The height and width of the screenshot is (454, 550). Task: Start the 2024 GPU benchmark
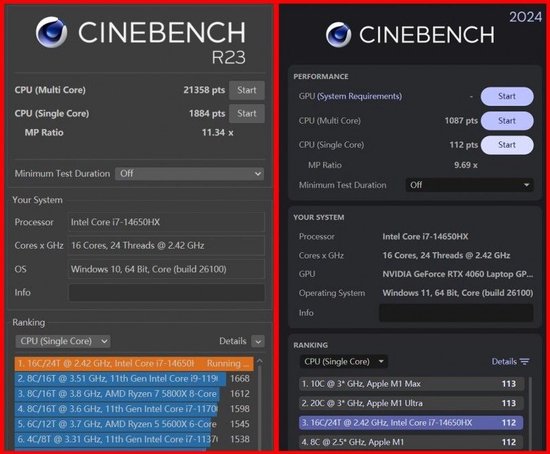coord(507,96)
